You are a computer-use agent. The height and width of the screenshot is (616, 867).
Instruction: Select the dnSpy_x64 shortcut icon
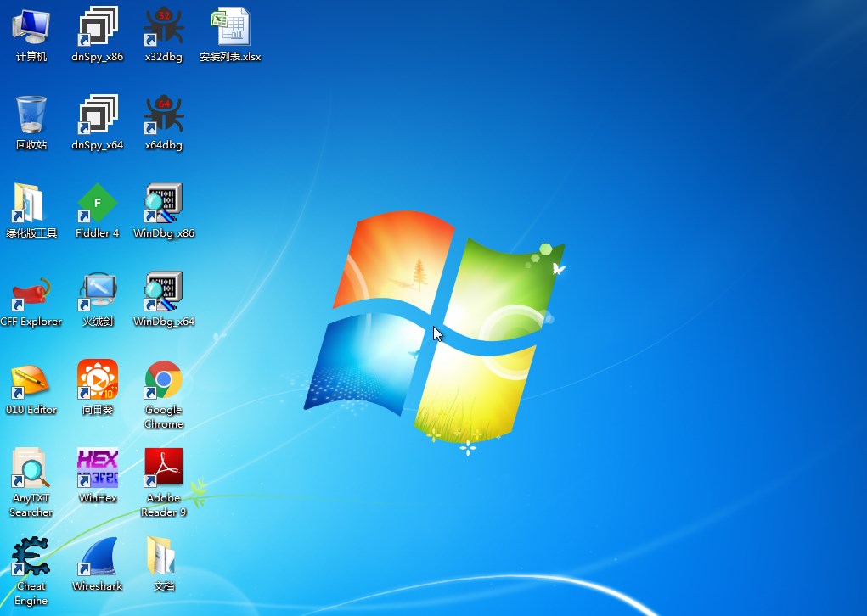pos(98,115)
